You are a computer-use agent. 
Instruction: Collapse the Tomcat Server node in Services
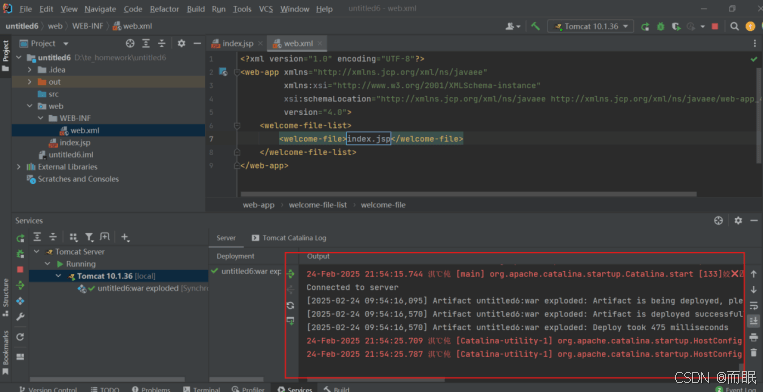(x=37, y=252)
